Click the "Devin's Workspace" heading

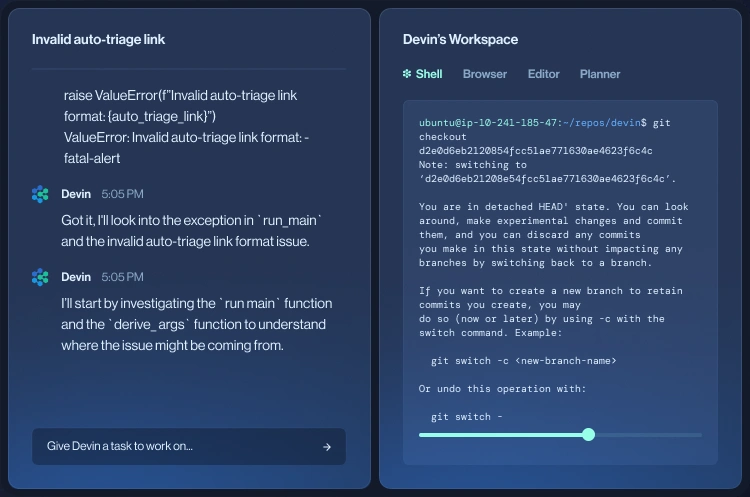click(x=460, y=40)
